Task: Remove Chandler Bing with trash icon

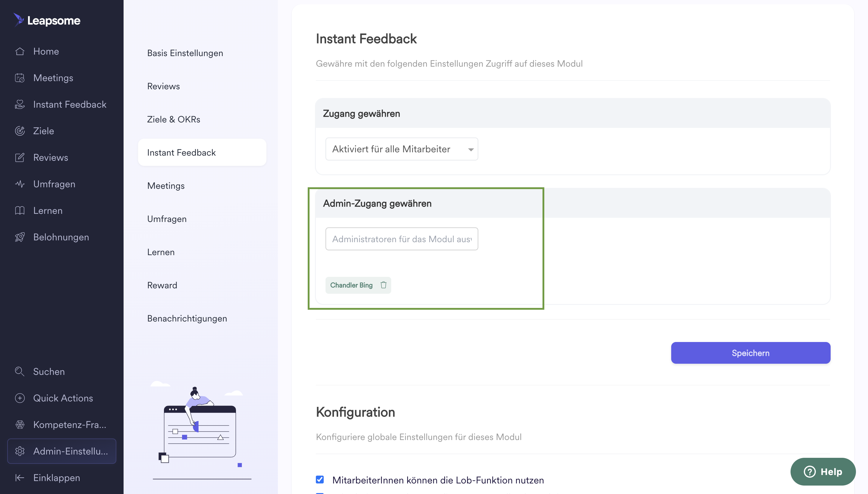Action: (383, 285)
